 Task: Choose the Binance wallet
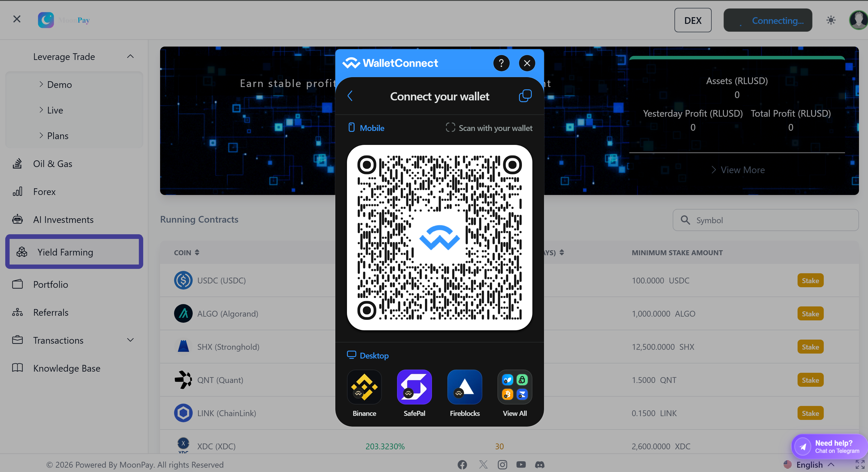(x=364, y=393)
